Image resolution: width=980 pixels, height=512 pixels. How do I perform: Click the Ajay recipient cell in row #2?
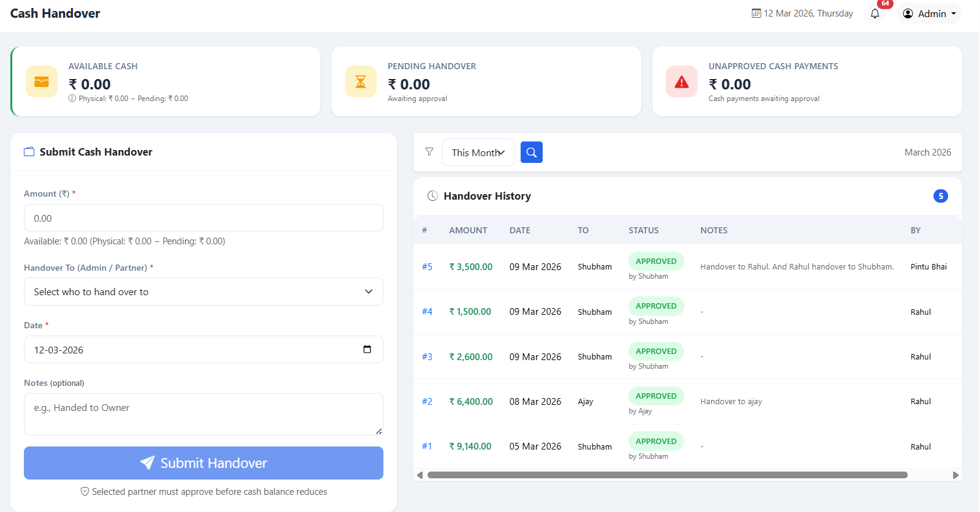point(586,401)
